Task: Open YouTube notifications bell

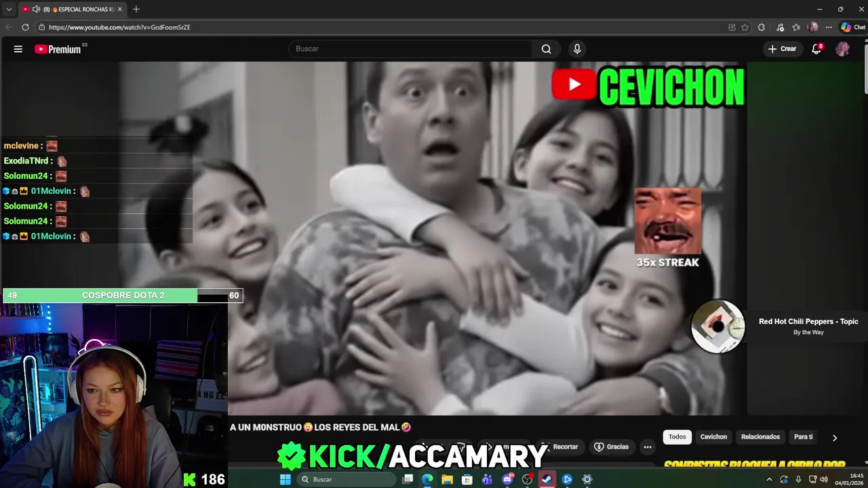Action: [x=816, y=49]
